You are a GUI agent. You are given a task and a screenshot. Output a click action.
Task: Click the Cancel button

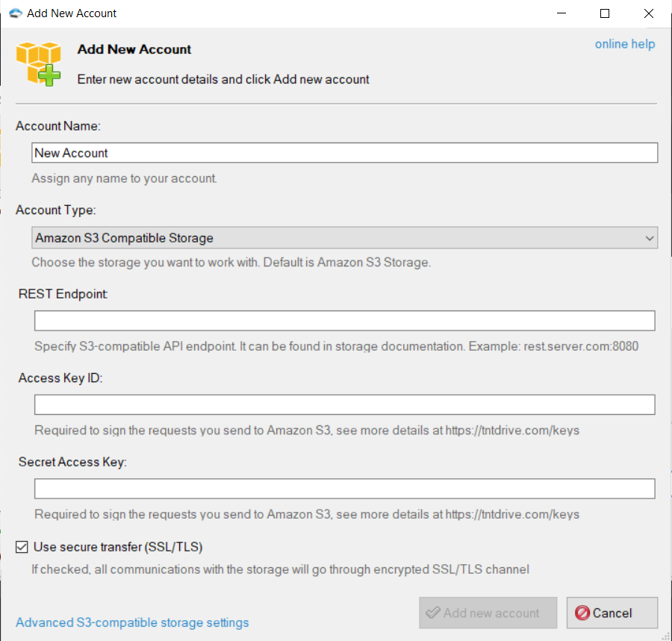[612, 613]
